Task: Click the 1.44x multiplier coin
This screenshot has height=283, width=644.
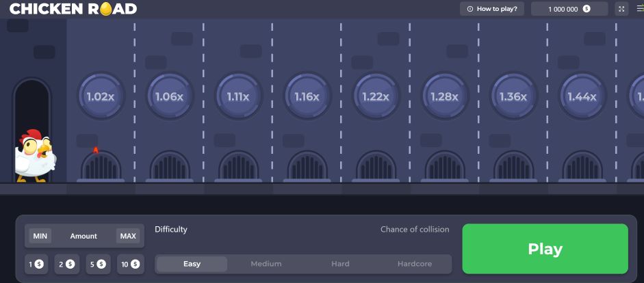Action: [582, 96]
